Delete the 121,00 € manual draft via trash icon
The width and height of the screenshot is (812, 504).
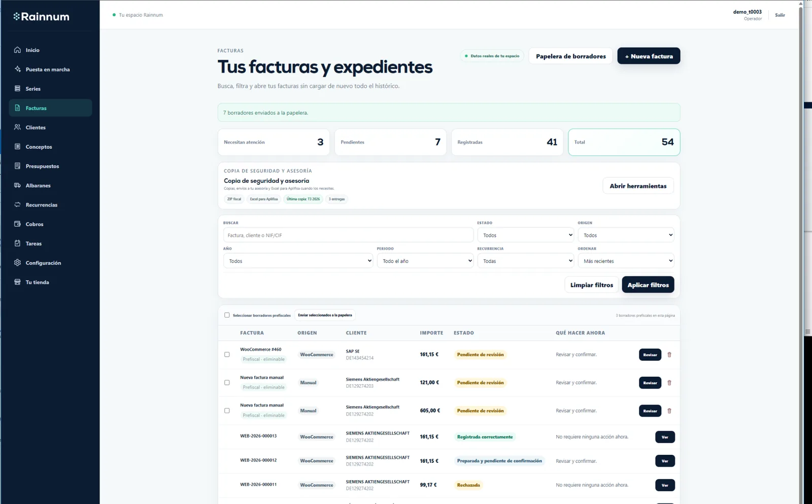click(669, 383)
